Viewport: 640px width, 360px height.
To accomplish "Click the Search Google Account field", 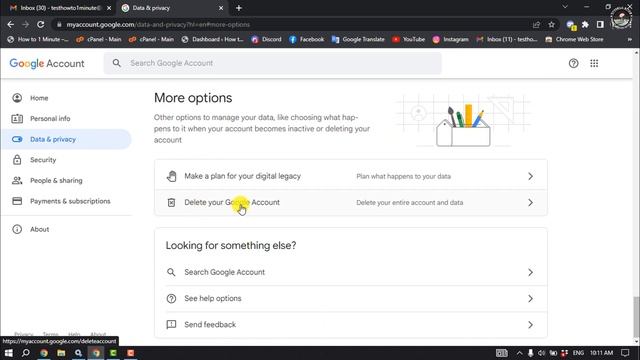I will pos(273,63).
